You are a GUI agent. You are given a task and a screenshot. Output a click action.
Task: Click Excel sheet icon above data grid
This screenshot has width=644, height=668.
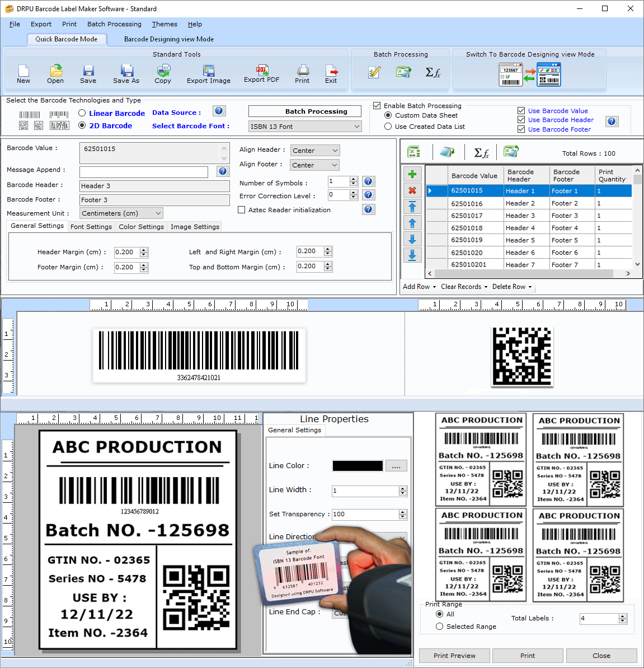coord(413,152)
